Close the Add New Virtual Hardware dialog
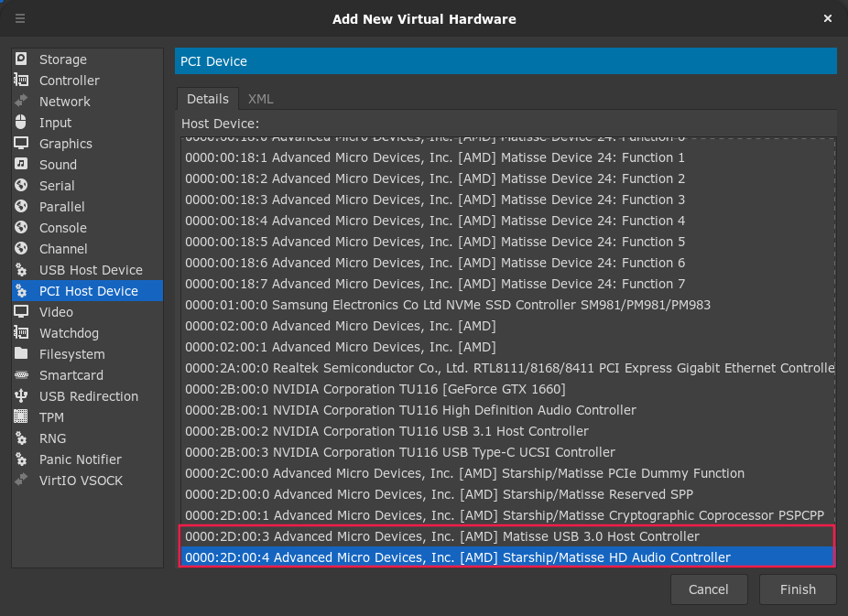 (x=828, y=19)
